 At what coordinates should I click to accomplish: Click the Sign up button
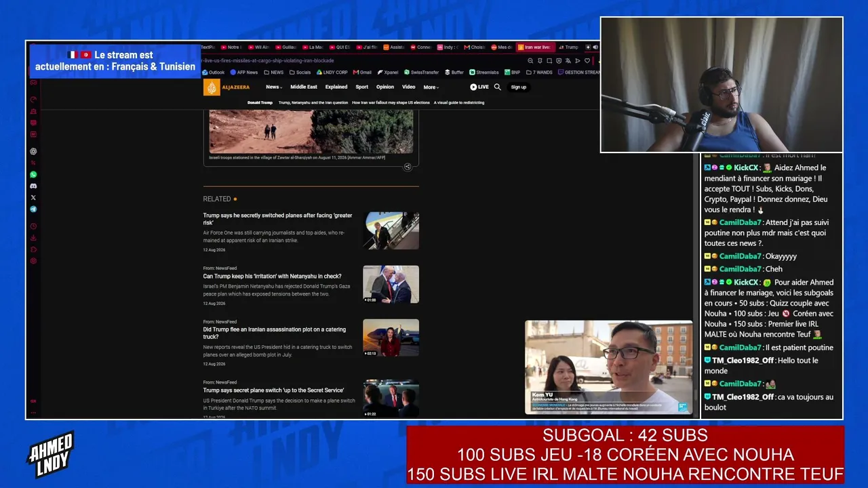point(519,87)
